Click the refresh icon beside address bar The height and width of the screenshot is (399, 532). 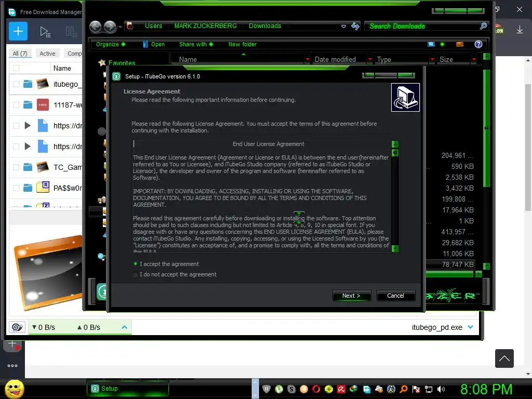355,26
